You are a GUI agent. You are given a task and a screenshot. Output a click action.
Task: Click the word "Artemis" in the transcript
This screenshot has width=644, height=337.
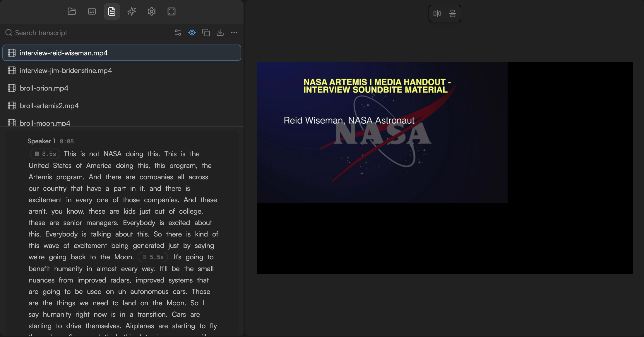[40, 177]
